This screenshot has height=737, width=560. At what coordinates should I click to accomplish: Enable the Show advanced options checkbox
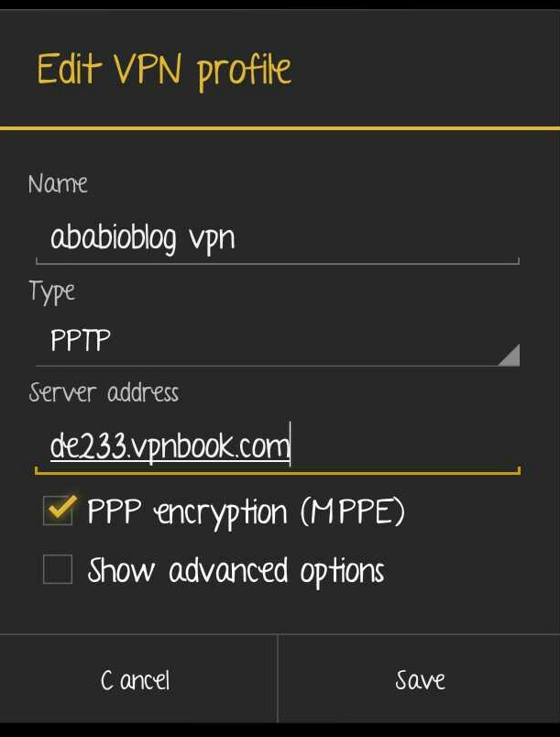(x=58, y=569)
